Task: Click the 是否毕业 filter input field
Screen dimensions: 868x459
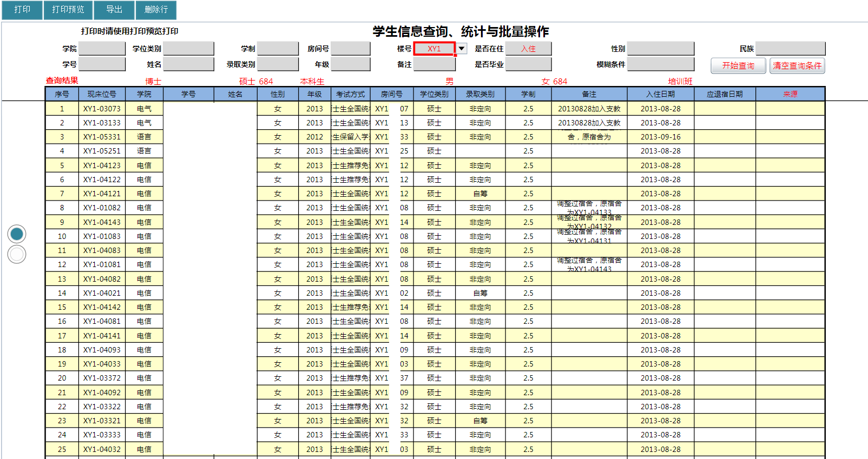Action: point(528,64)
